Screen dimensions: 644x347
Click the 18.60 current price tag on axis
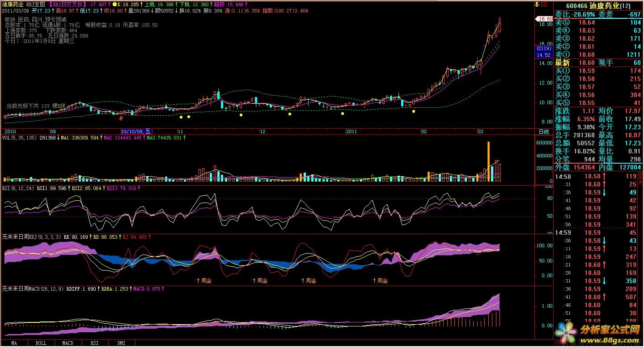(544, 19)
